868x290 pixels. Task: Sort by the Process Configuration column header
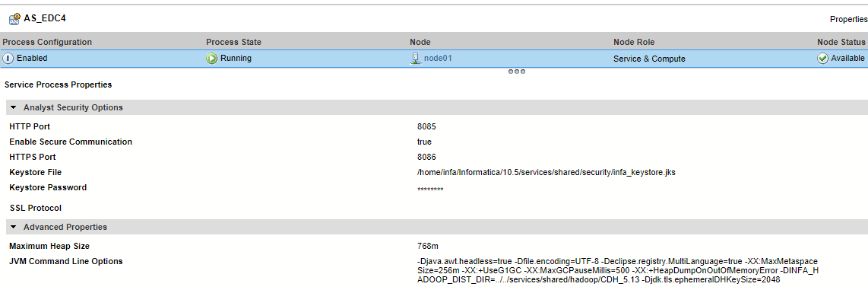48,42
